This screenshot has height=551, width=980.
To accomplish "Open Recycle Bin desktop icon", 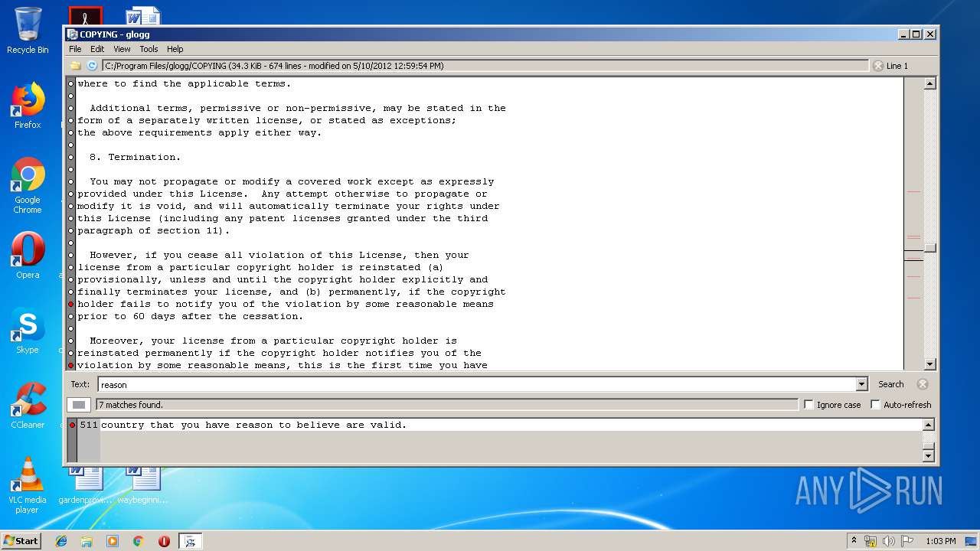I will tap(28, 31).
